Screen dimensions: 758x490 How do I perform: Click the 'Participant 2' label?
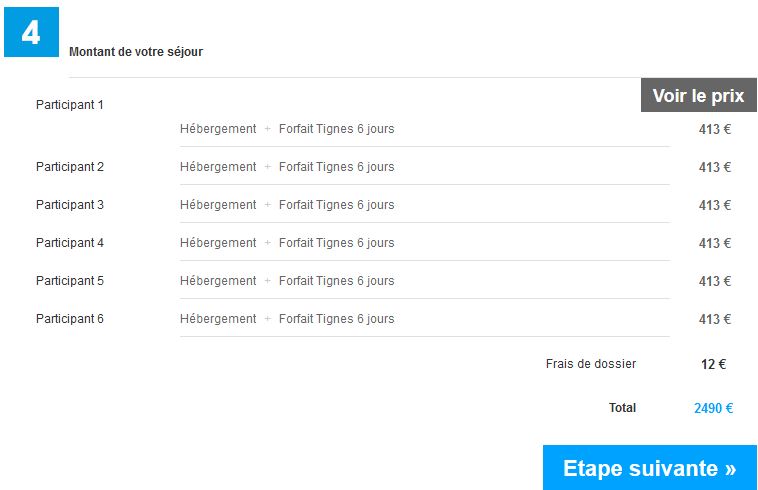click(70, 167)
